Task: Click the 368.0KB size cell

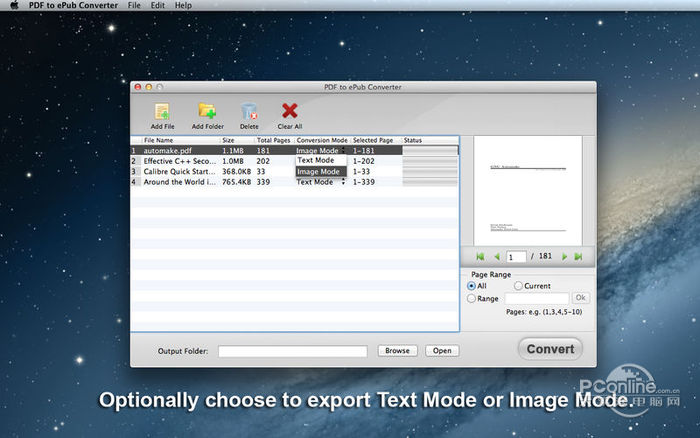Action: click(x=236, y=171)
